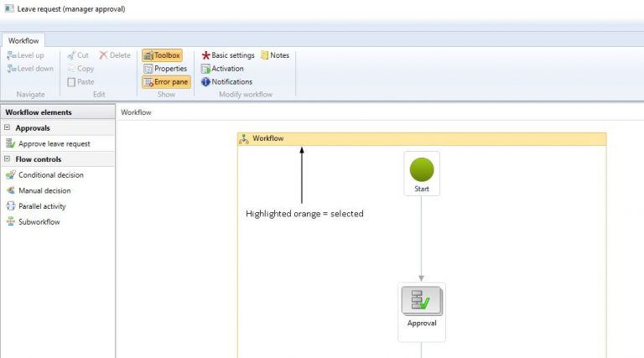The image size is (644, 358).
Task: Switch to the Workflow ribbon tab
Action: click(23, 40)
